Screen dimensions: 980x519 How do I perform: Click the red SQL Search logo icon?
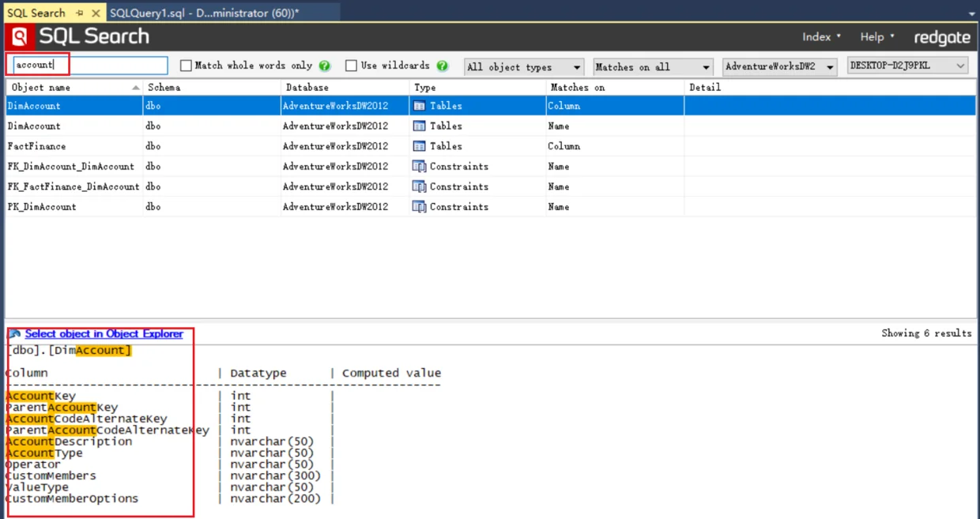pyautogui.click(x=20, y=36)
